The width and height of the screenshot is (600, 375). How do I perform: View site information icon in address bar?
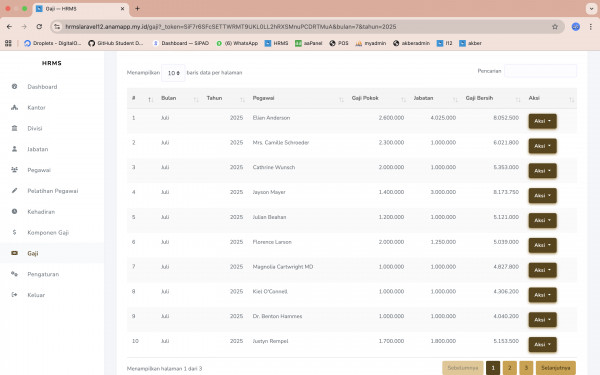[57, 27]
